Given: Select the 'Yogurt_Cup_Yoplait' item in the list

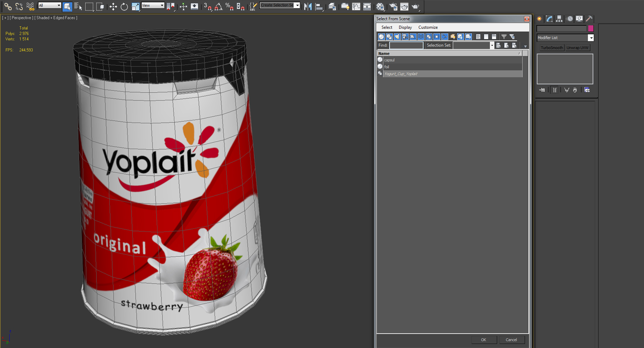Looking at the screenshot, I should 449,74.
